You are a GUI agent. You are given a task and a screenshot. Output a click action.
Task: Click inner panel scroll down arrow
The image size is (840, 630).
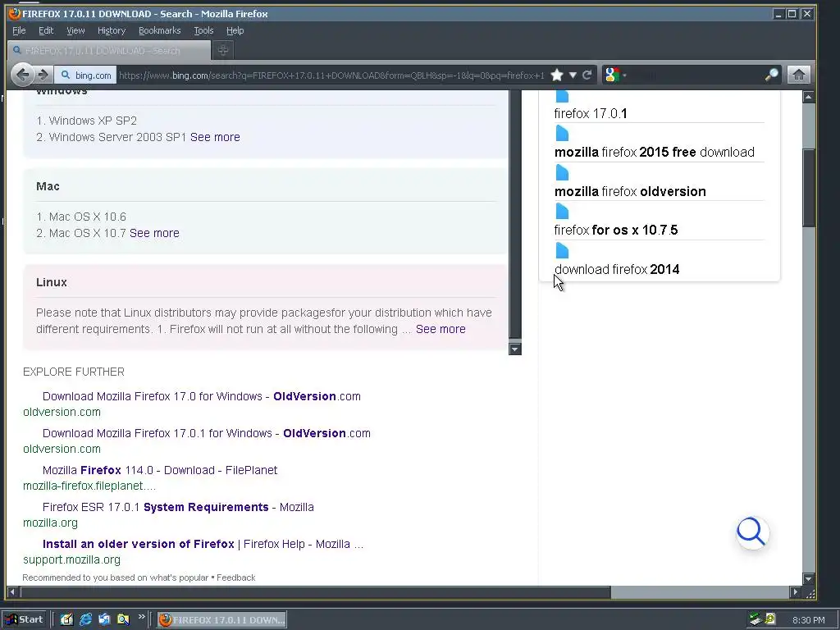coord(515,349)
